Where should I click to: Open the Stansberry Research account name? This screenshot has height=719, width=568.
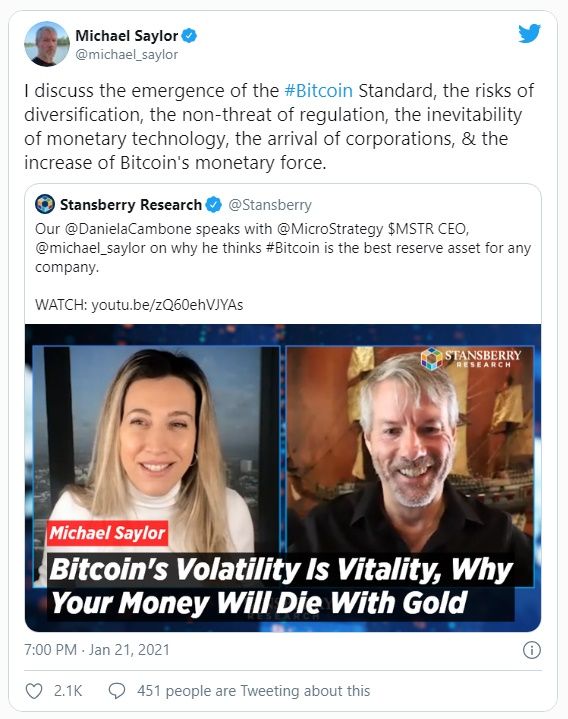[131, 205]
